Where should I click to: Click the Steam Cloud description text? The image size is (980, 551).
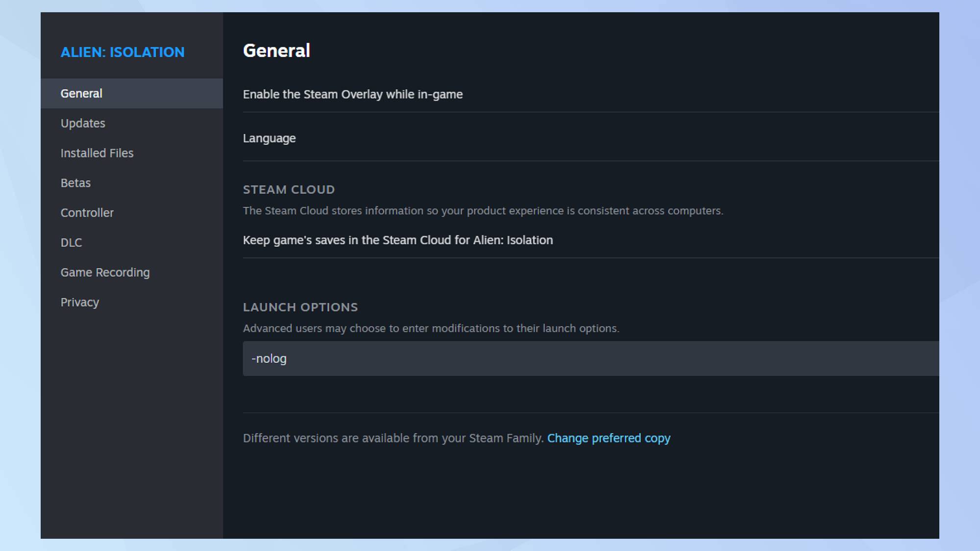(483, 211)
